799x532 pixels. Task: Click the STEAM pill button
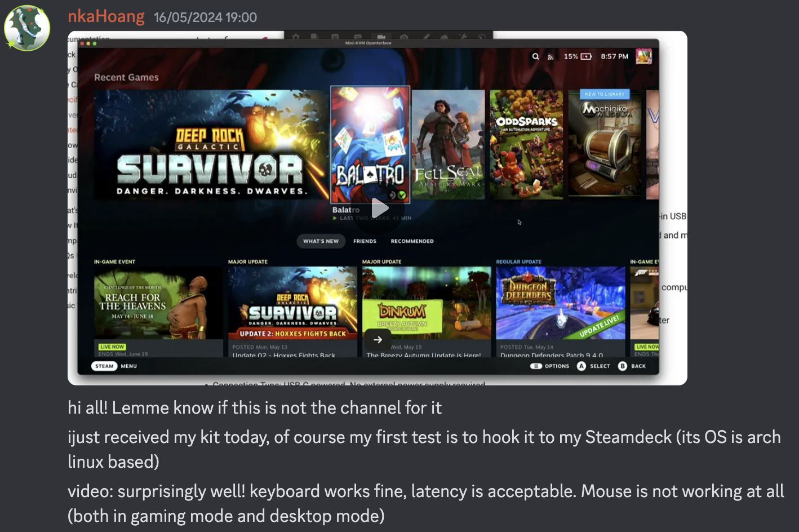tap(105, 366)
